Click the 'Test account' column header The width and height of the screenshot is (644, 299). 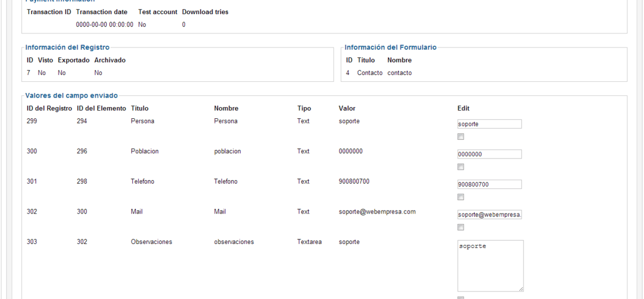coord(157,12)
